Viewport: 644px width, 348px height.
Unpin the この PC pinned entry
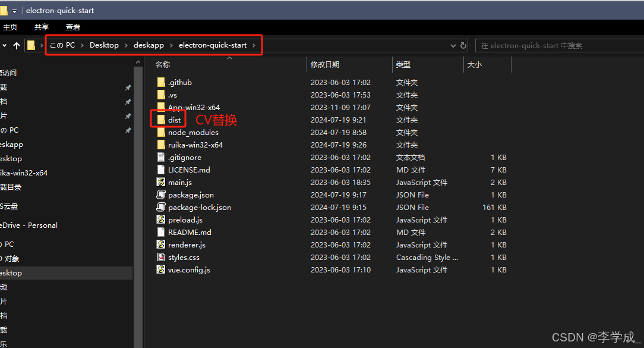[x=128, y=130]
